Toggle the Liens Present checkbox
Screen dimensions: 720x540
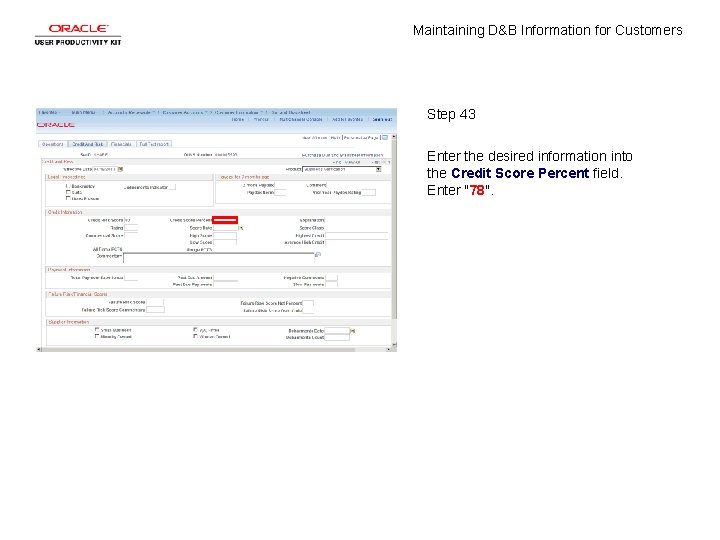pos(68,198)
